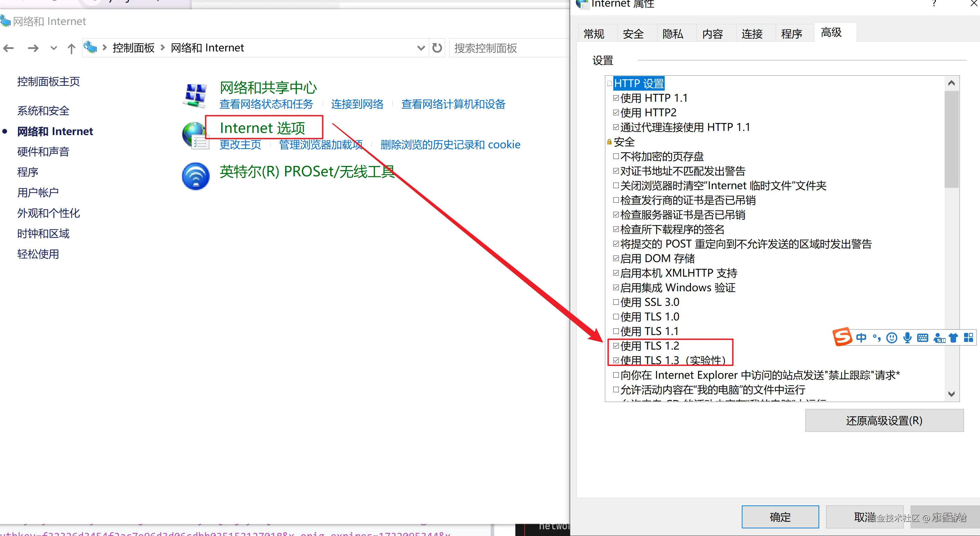Switch to the 连接 tab
The width and height of the screenshot is (980, 536).
pos(752,34)
